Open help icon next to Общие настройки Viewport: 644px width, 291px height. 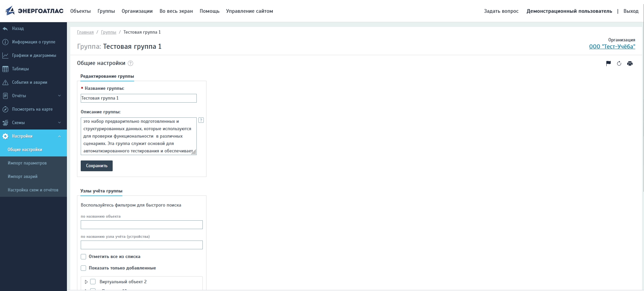click(130, 63)
